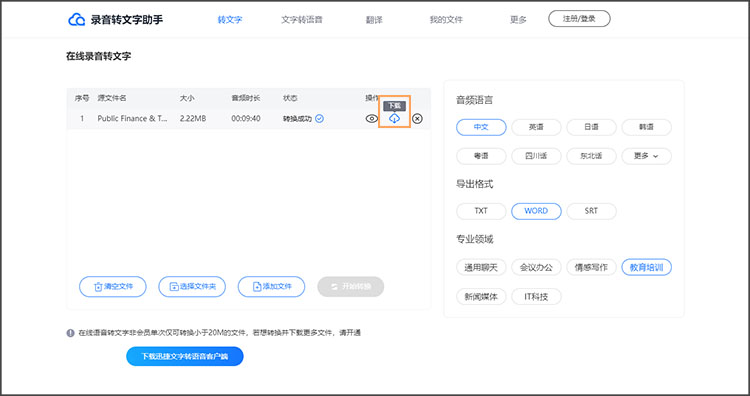Viewport: 750px width, 396px height.
Task: Select 情感写作 professional field
Action: (x=591, y=267)
